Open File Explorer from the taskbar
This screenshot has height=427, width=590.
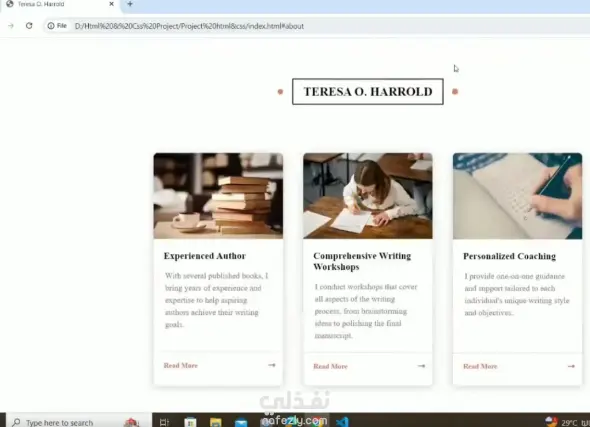coord(216,422)
